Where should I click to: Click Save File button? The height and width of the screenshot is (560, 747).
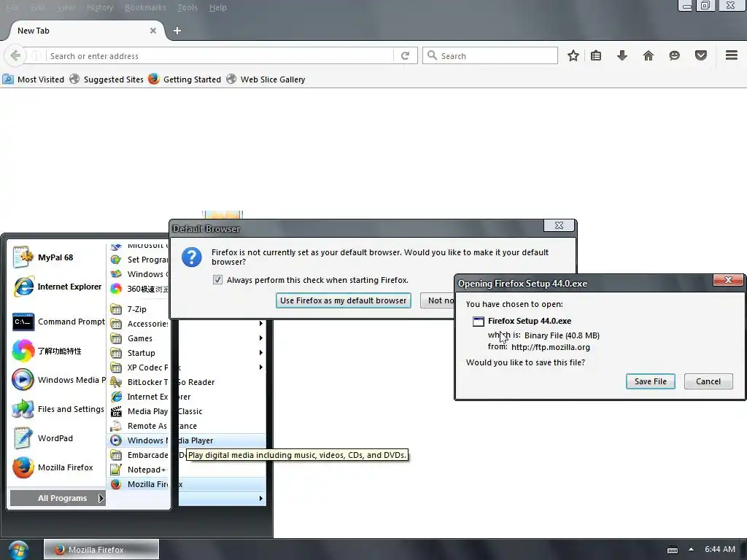tap(650, 381)
